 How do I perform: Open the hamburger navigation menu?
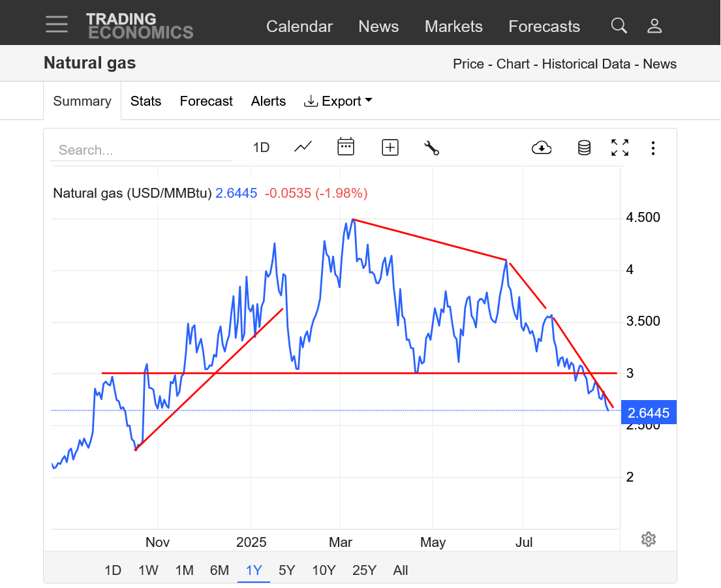pos(57,24)
